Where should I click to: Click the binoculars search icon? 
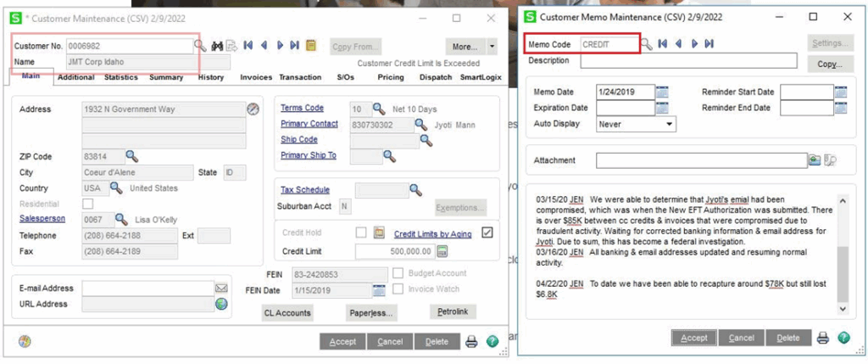(x=217, y=46)
